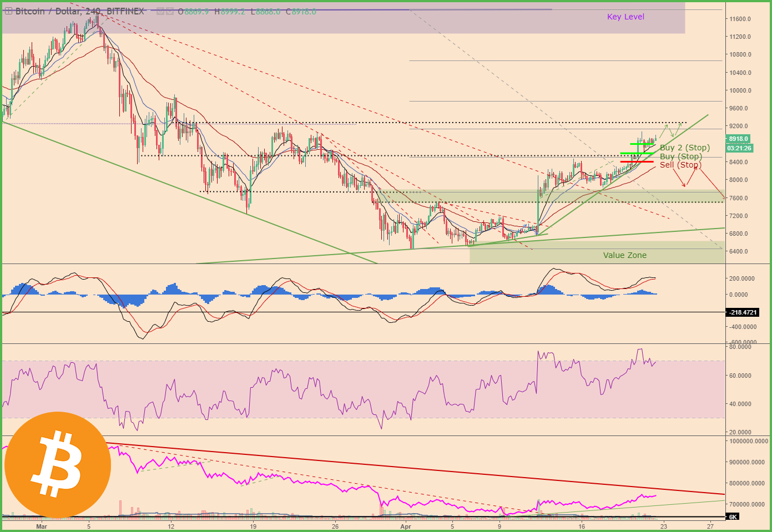Screen dimensions: 772x532
Task: Click the 80.0000 RSI axis label
Action: point(740,347)
